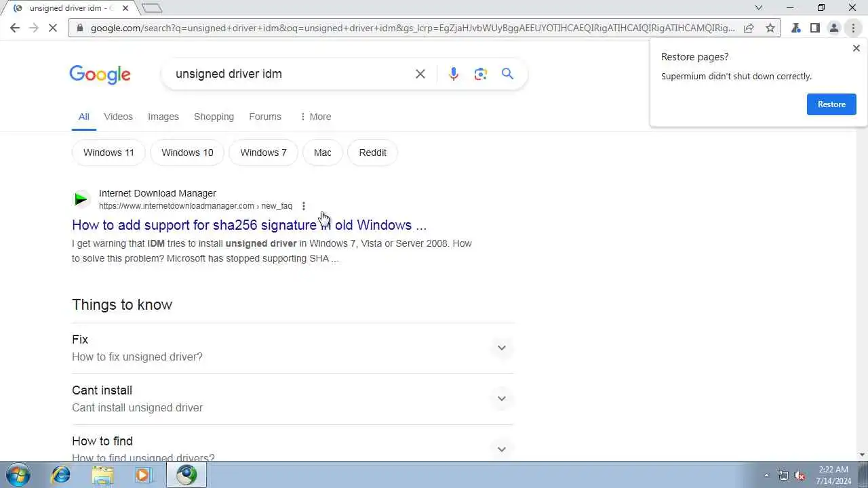868x488 pixels.
Task: Click the share page icon in address bar
Action: [749, 28]
